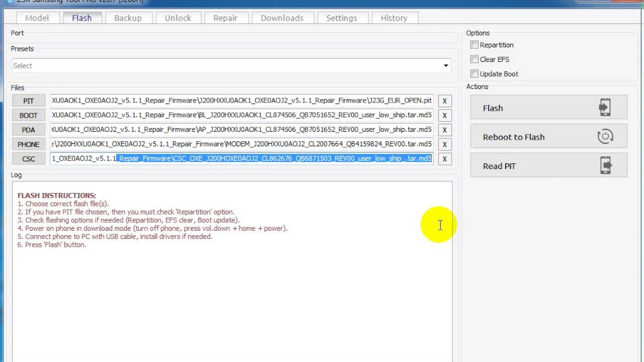View the History tab
644x362 pixels.
pos(394,18)
